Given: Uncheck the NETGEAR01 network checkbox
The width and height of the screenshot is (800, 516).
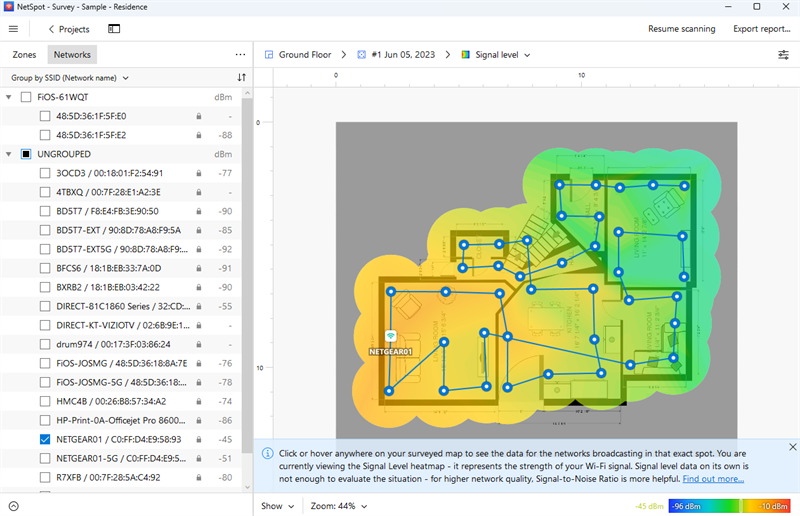Looking at the screenshot, I should pos(45,439).
